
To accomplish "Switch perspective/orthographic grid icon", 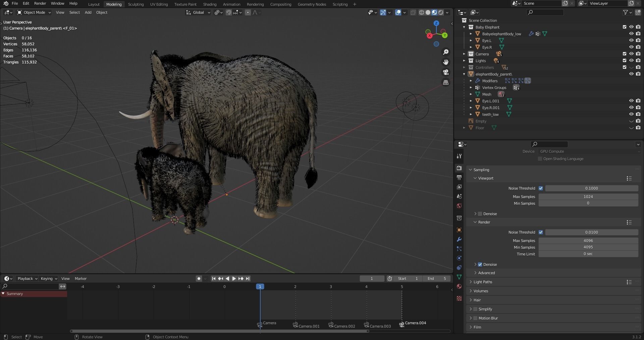I will 445,82.
